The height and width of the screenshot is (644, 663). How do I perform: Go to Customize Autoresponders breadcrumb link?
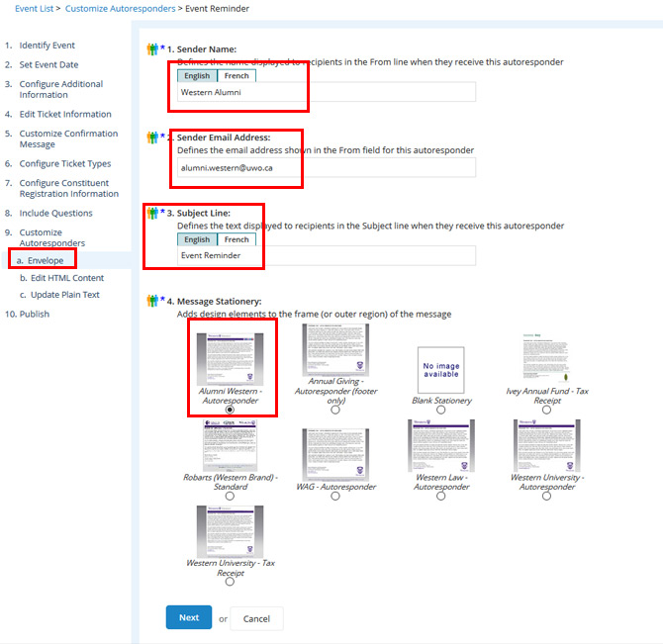(120, 9)
